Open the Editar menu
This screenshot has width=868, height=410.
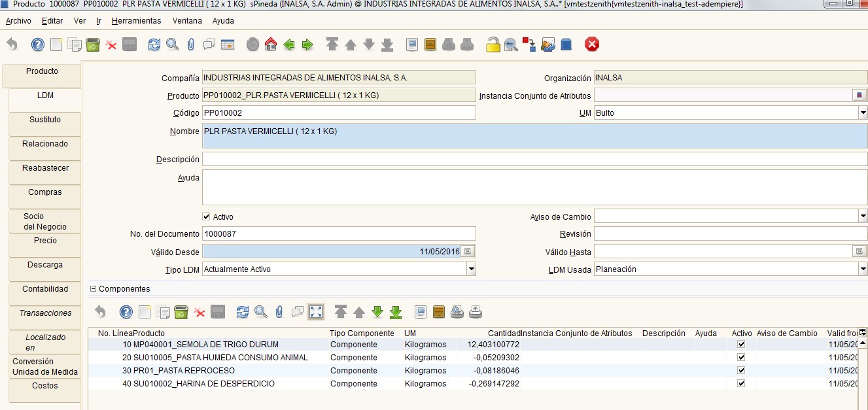(52, 21)
